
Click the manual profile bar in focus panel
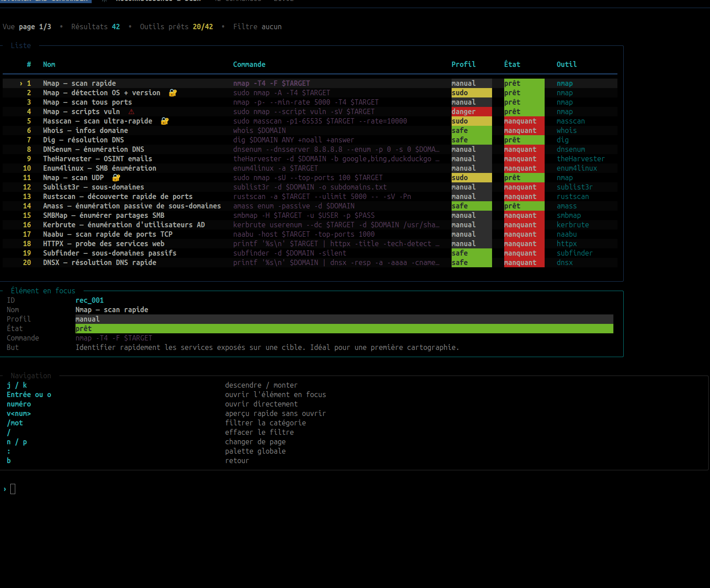(344, 319)
